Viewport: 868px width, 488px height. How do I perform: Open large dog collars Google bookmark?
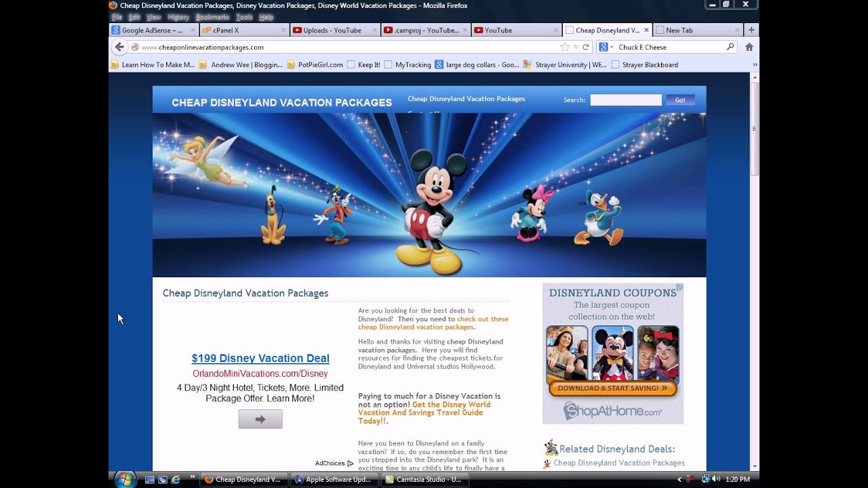tap(477, 64)
